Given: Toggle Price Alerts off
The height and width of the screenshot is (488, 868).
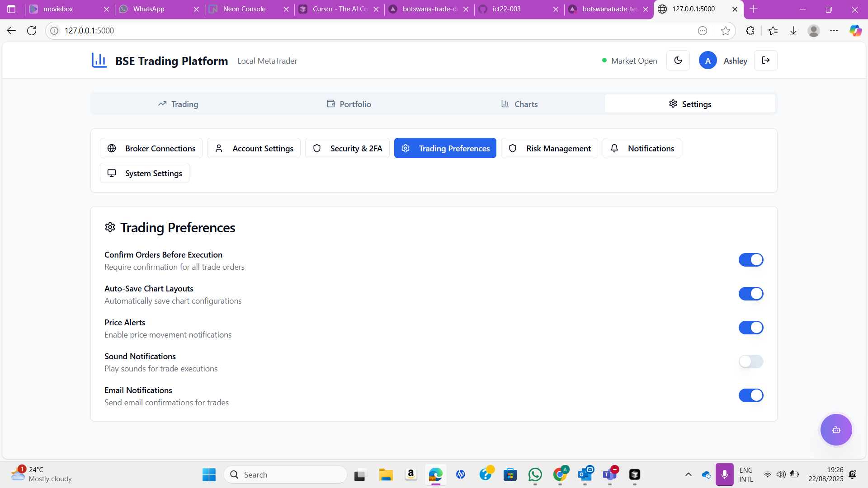Looking at the screenshot, I should (750, 328).
